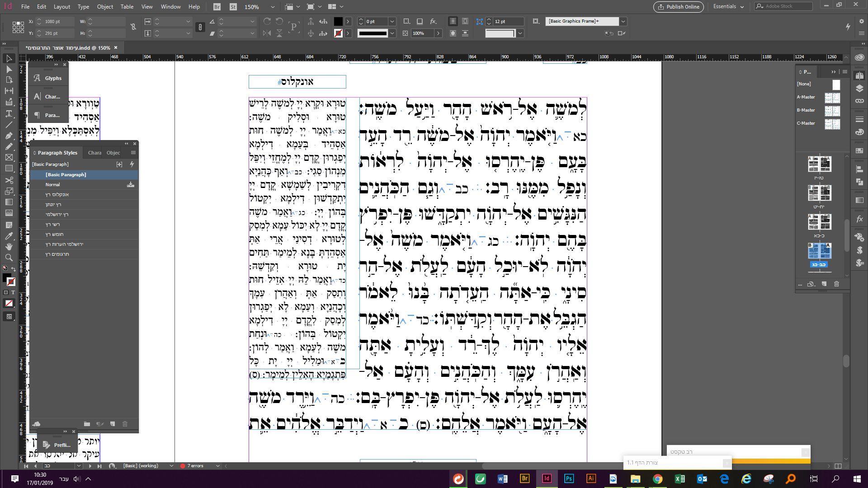This screenshot has width=868, height=488.
Task: Select the Normal paragraph style
Action: [52, 184]
